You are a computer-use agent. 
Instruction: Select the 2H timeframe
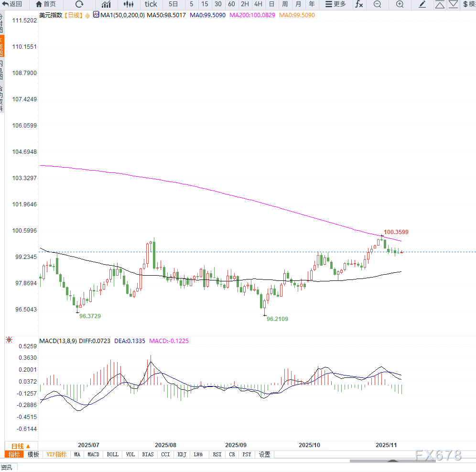pyautogui.click(x=245, y=4)
